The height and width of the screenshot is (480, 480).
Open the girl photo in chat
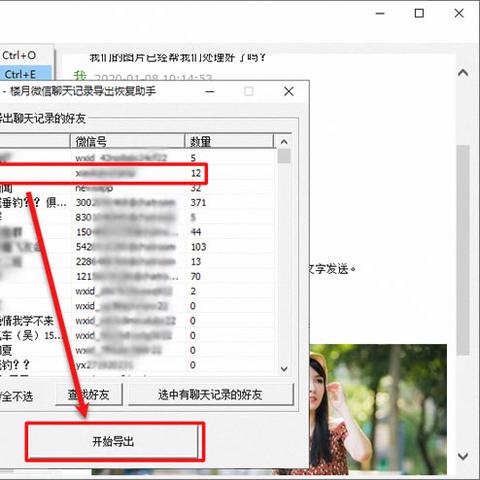[378, 409]
